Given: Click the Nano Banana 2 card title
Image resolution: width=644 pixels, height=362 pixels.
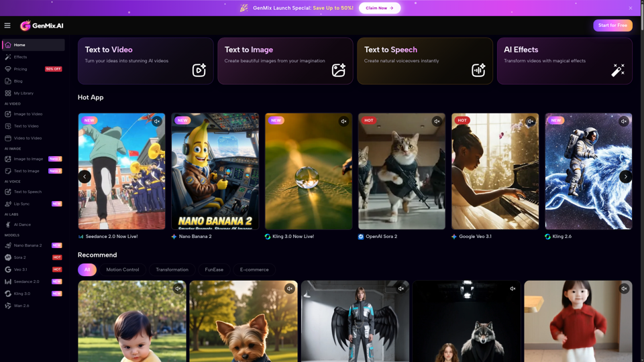Looking at the screenshot, I should [195, 237].
